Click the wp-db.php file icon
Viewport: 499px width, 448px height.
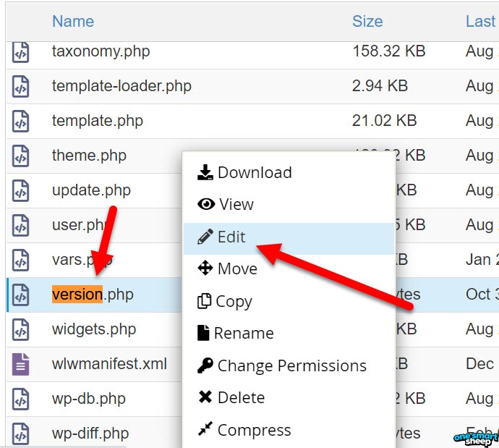(21, 399)
